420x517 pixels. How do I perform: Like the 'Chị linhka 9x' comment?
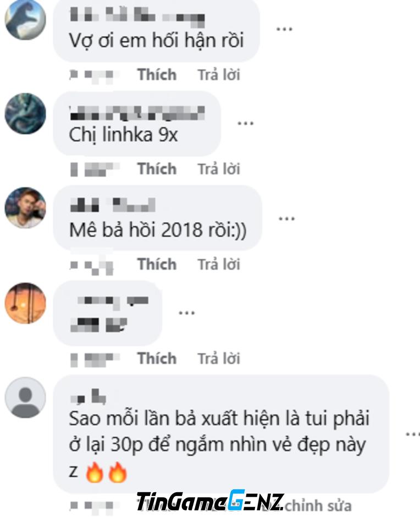click(157, 169)
